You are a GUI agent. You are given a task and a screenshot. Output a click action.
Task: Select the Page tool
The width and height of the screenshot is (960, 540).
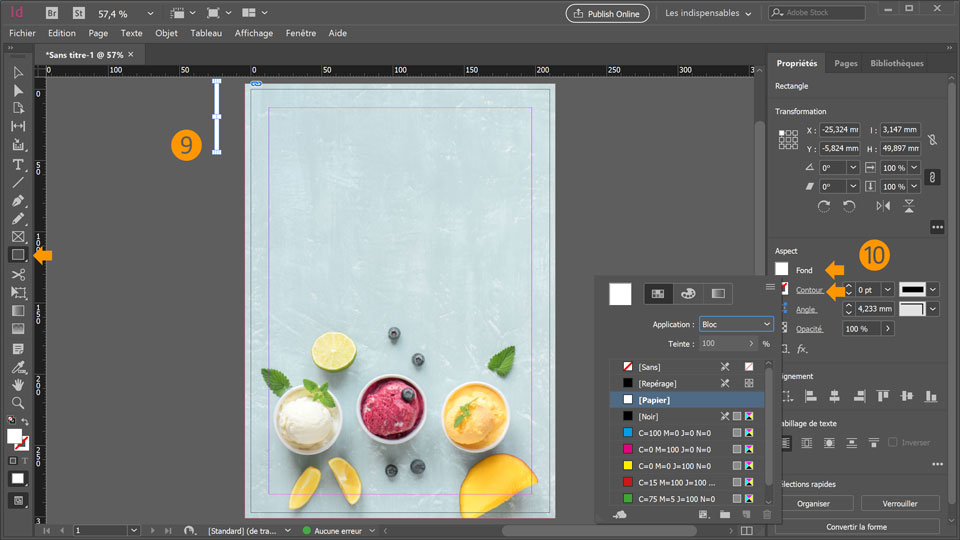point(18,108)
